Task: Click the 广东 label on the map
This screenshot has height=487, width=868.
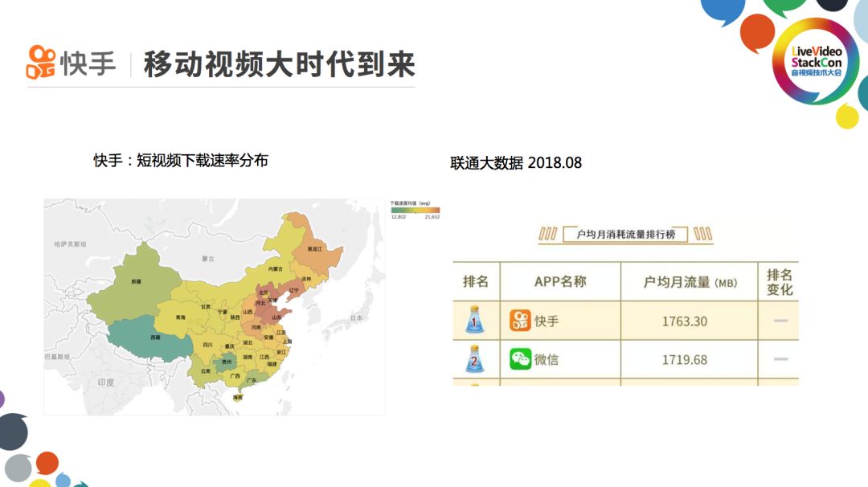Action: click(x=252, y=381)
